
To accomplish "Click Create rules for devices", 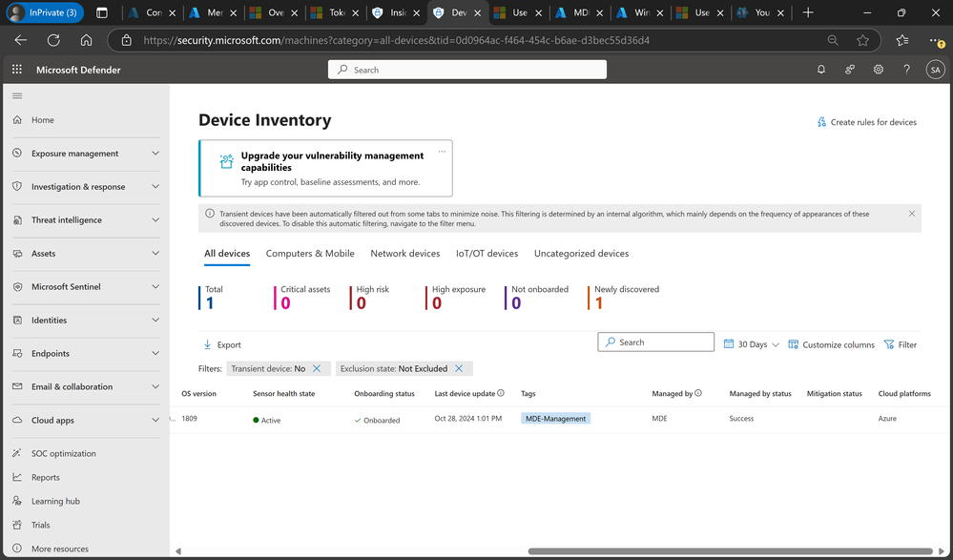I will [x=867, y=122].
